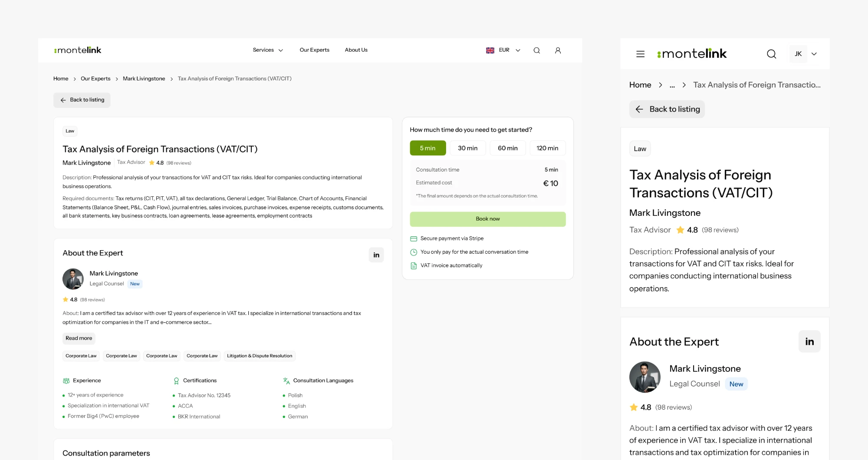Click the Law tag in mobile card
The height and width of the screenshot is (460, 868).
pyautogui.click(x=640, y=149)
